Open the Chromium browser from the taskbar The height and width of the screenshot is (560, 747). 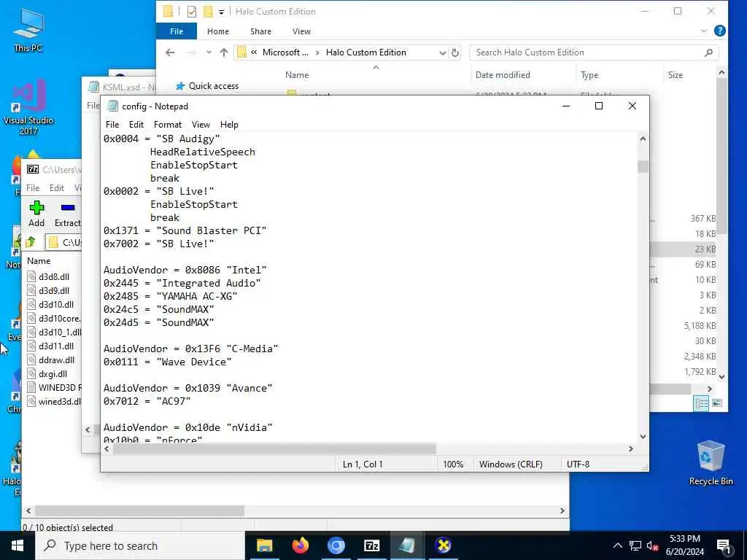[336, 545]
